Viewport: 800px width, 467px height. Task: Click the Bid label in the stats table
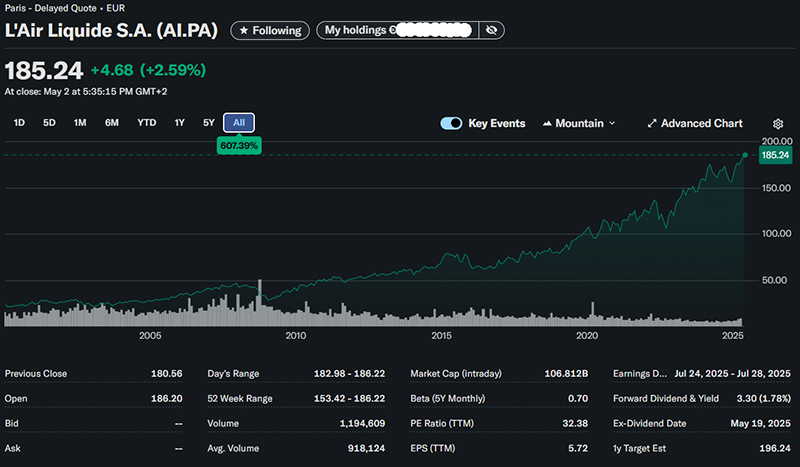click(12, 424)
